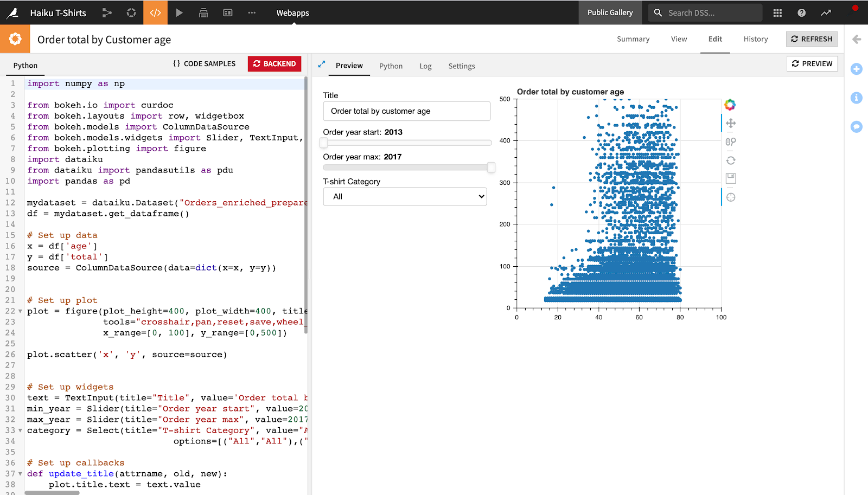Toggle the Bokeh pan tool
Image resolution: width=868 pixels, height=495 pixels.
pyautogui.click(x=731, y=123)
